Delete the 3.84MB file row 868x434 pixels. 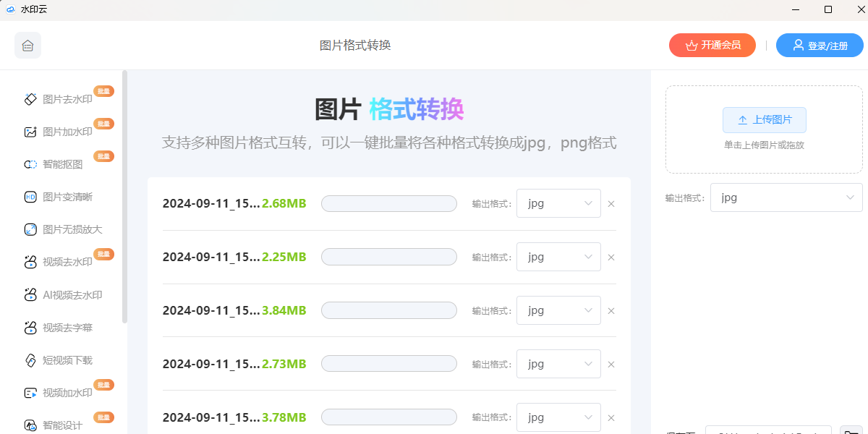(611, 311)
